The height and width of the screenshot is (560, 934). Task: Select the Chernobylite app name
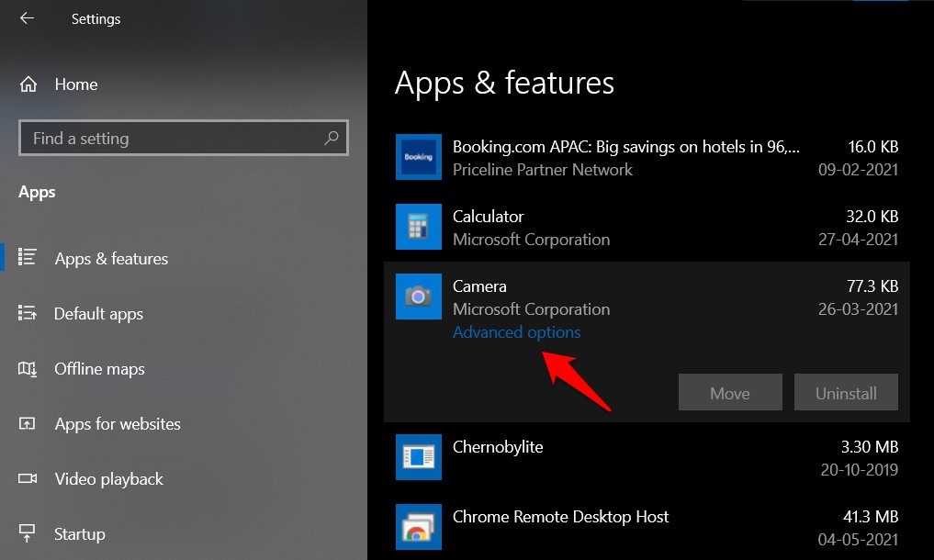click(x=498, y=447)
